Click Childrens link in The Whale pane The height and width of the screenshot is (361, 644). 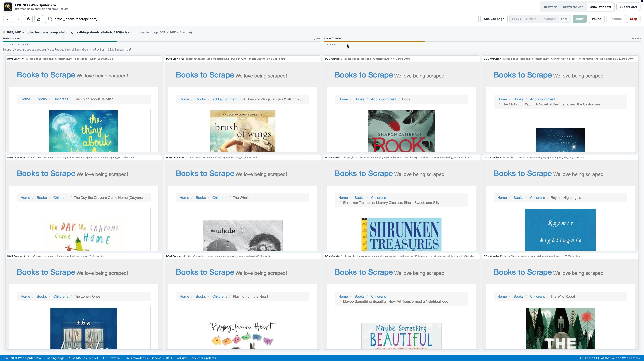[x=219, y=198]
